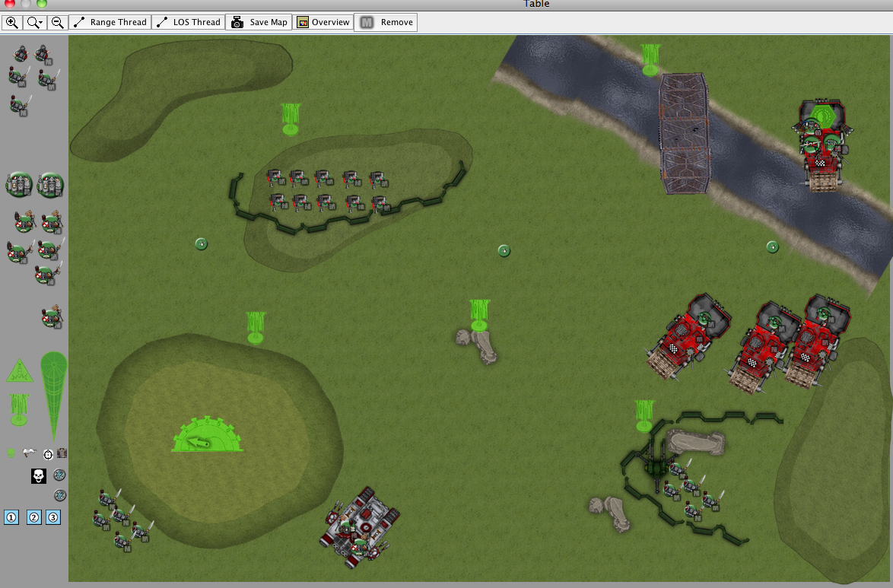Image resolution: width=893 pixels, height=588 pixels.
Task: Click the green banner on the river bank
Action: (650, 60)
